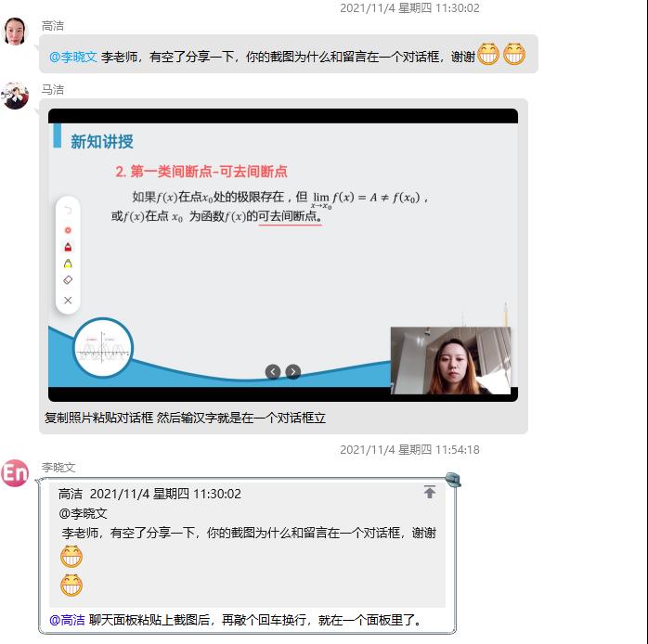Click the sender name 李晓文 above reply
648x644 pixels.
[x=58, y=467]
